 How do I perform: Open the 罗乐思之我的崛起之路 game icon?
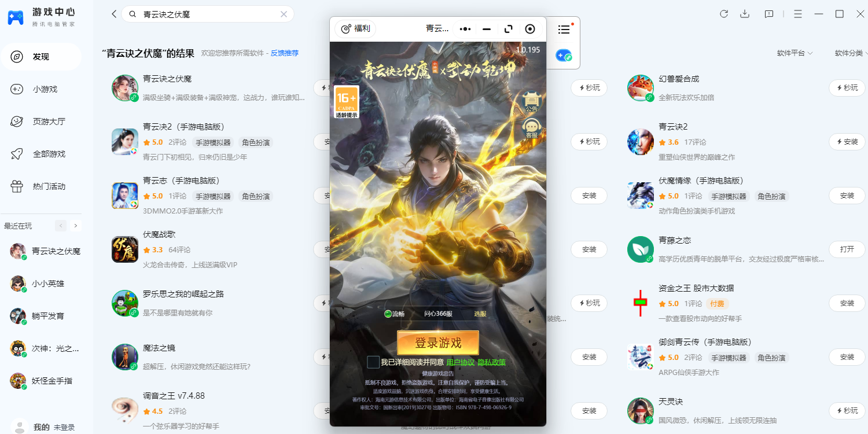tap(125, 303)
